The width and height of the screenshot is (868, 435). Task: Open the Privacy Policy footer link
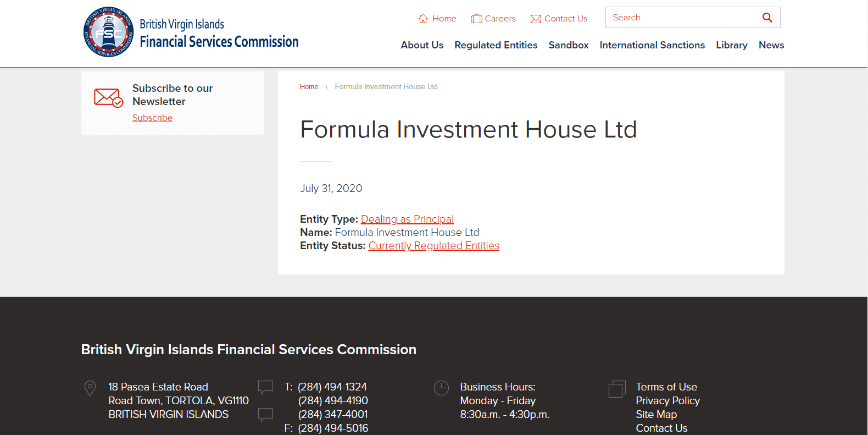pos(667,401)
